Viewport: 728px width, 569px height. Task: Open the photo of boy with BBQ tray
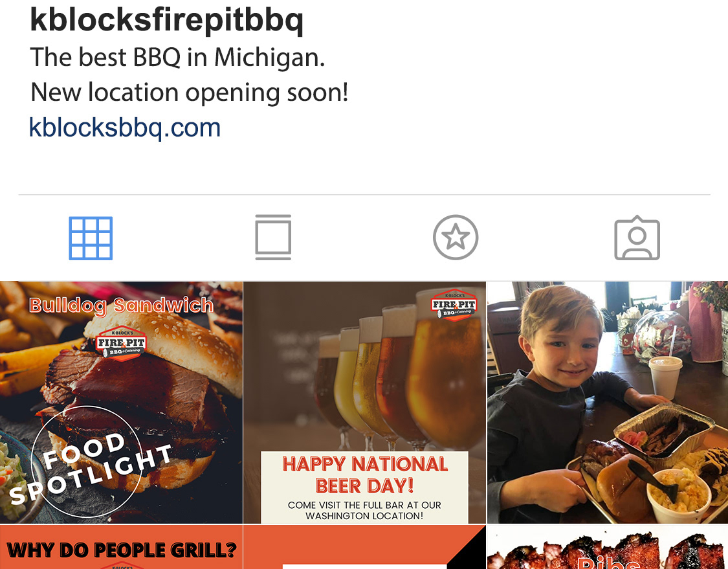point(607,402)
